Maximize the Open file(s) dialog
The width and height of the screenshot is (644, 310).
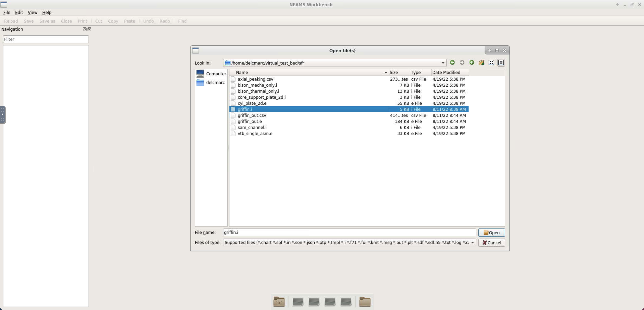[x=497, y=50]
